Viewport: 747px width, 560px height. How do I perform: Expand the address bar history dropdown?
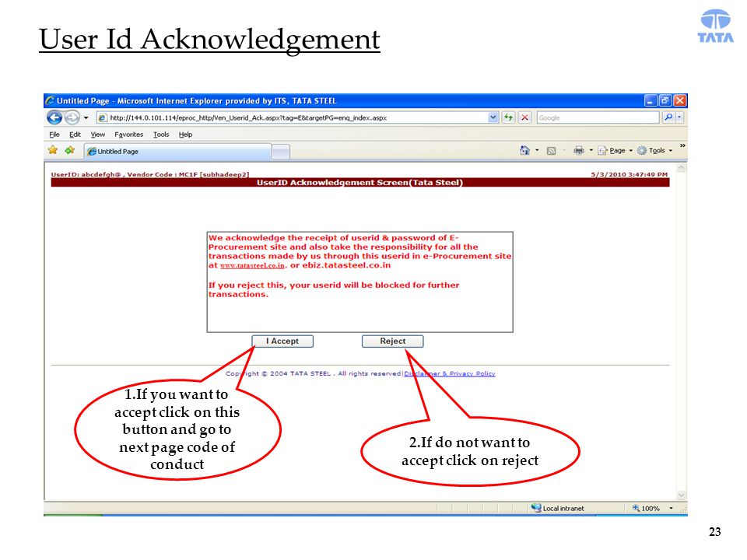tap(493, 117)
